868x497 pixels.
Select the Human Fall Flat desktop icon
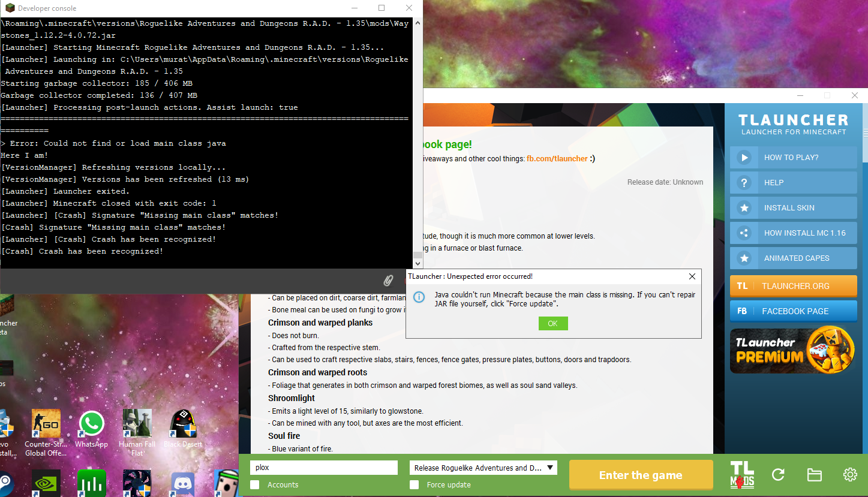pyautogui.click(x=137, y=433)
